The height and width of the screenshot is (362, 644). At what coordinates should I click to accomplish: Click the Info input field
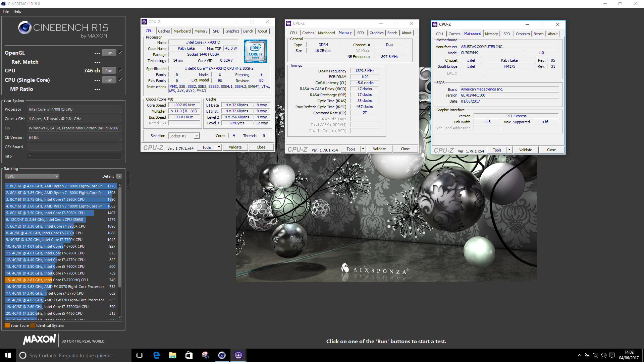point(74,156)
